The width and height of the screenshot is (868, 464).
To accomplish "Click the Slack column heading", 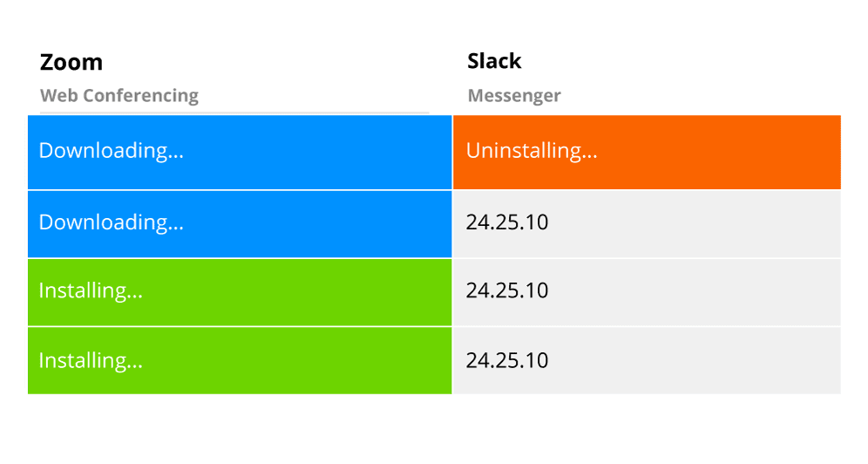I will click(x=494, y=61).
